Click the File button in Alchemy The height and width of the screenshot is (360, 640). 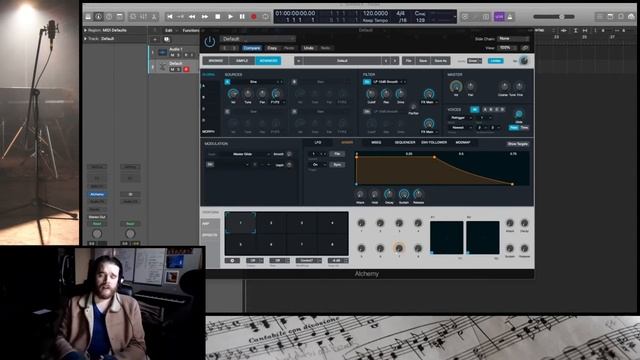tap(409, 61)
